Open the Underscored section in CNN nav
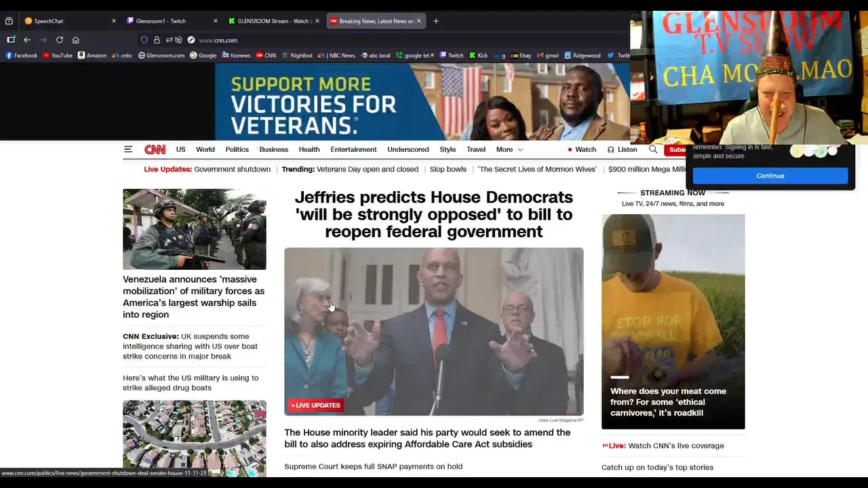The height and width of the screenshot is (488, 868). point(408,150)
